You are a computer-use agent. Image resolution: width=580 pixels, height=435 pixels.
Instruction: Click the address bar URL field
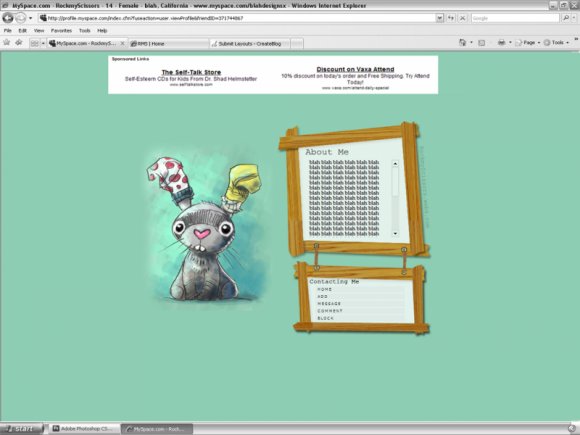[x=237, y=18]
